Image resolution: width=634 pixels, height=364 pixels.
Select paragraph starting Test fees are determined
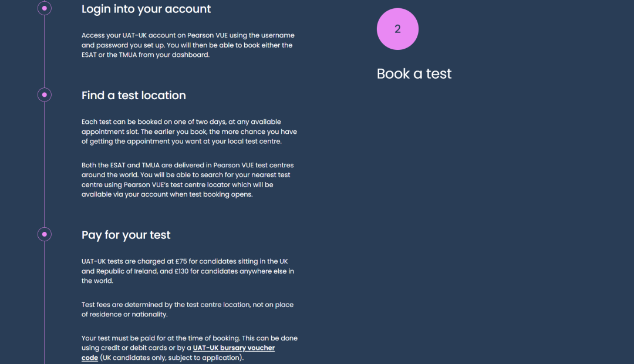click(x=188, y=309)
